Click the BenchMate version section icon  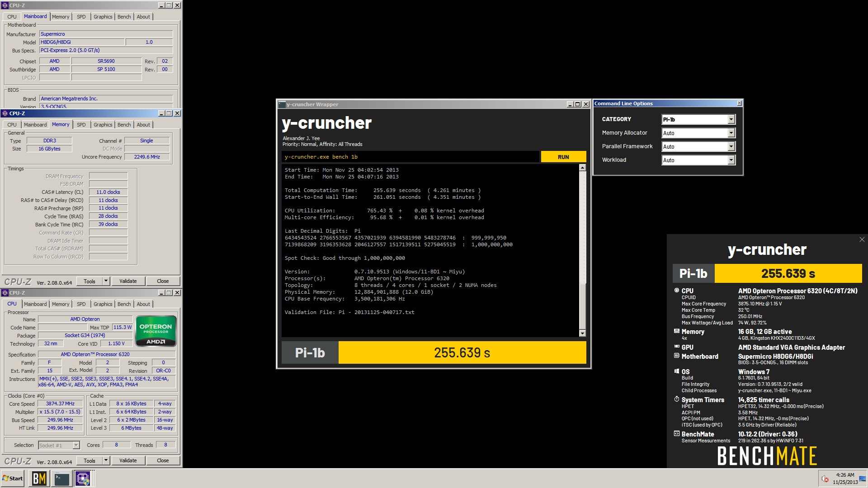677,434
